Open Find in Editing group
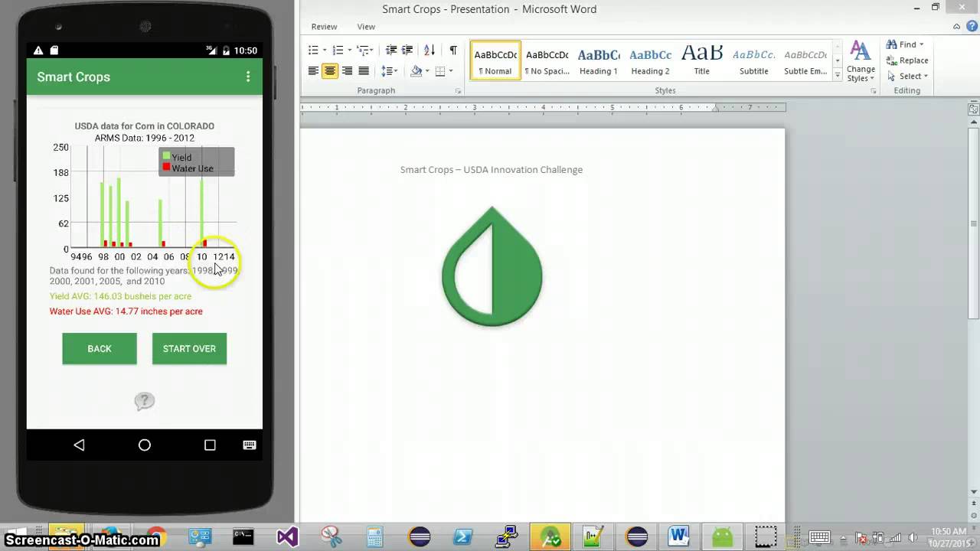 click(x=902, y=44)
